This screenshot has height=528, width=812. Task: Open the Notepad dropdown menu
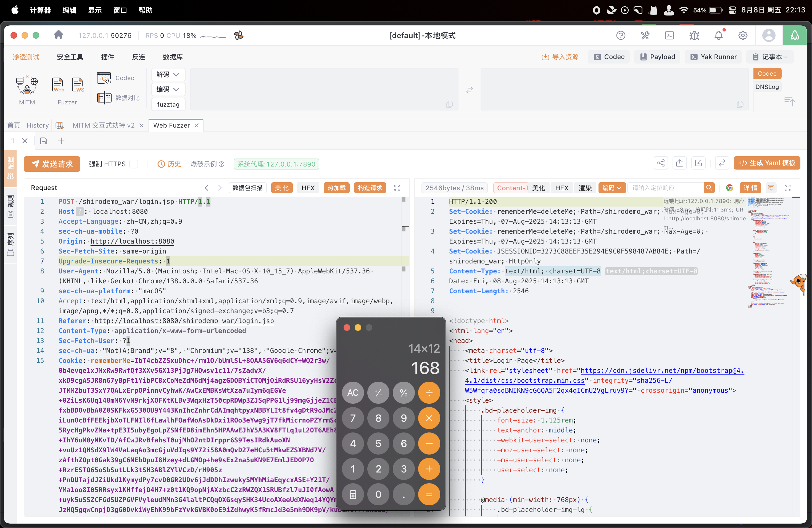[770, 57]
